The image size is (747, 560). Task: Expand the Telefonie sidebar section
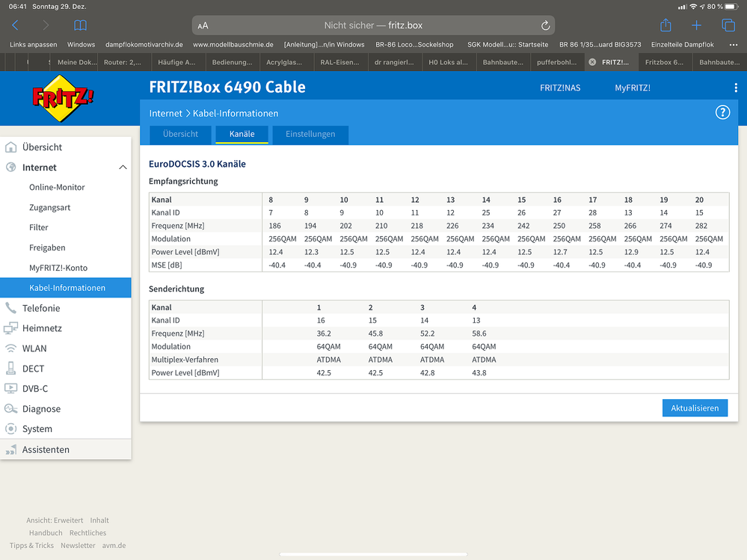[41, 308]
